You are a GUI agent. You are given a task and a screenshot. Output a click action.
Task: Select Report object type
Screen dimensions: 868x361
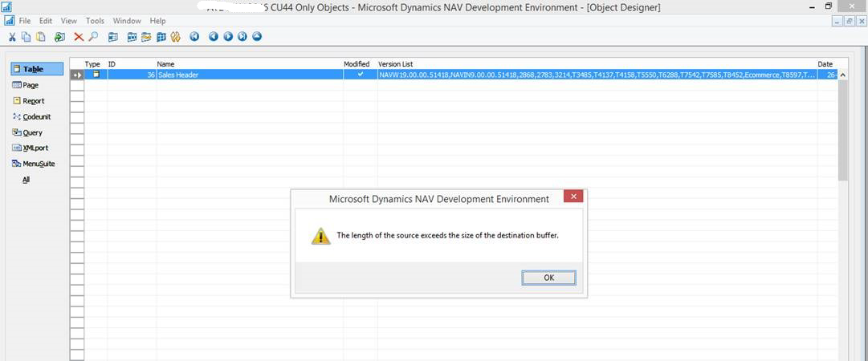click(29, 101)
